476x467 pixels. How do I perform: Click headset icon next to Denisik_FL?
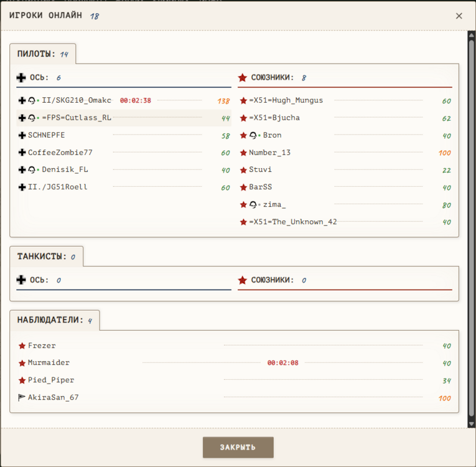[x=32, y=169]
